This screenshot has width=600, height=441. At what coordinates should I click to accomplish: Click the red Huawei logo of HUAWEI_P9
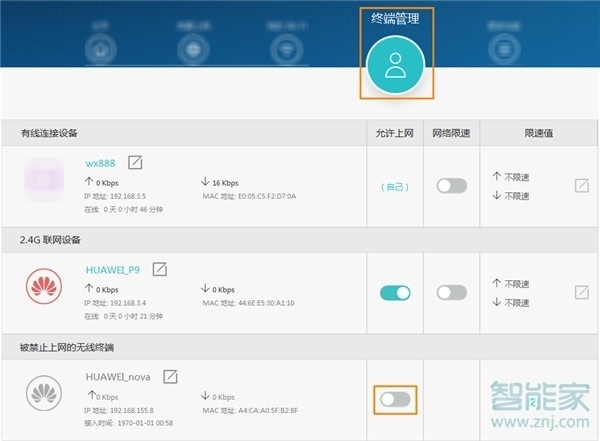[44, 286]
